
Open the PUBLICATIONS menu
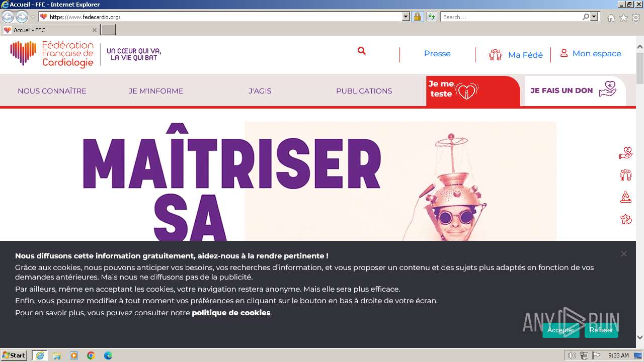tap(364, 91)
